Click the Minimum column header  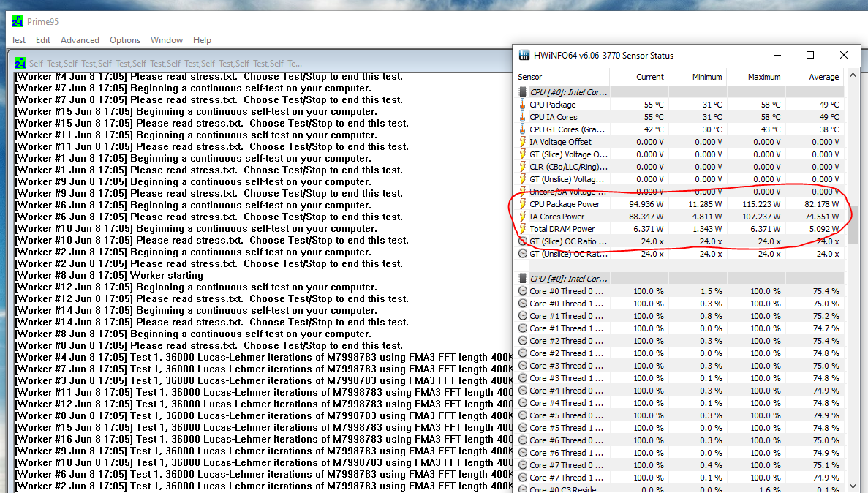(x=697, y=77)
